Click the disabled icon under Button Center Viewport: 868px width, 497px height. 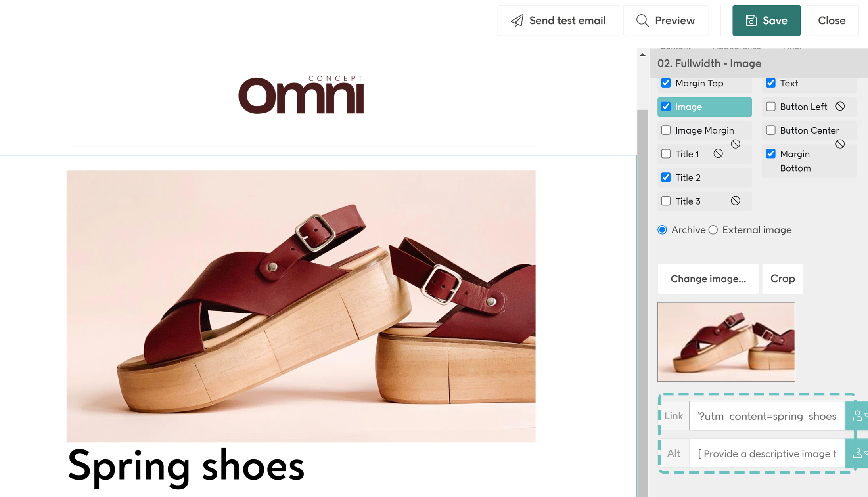coord(840,144)
